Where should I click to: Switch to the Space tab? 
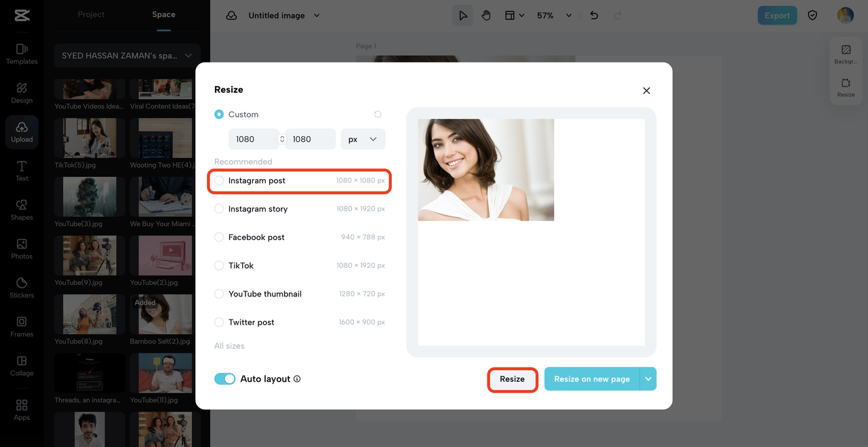pos(163,14)
